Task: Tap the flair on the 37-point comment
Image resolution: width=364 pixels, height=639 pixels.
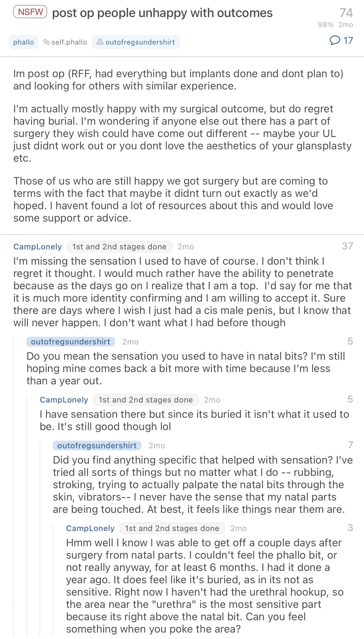Action: (119, 247)
